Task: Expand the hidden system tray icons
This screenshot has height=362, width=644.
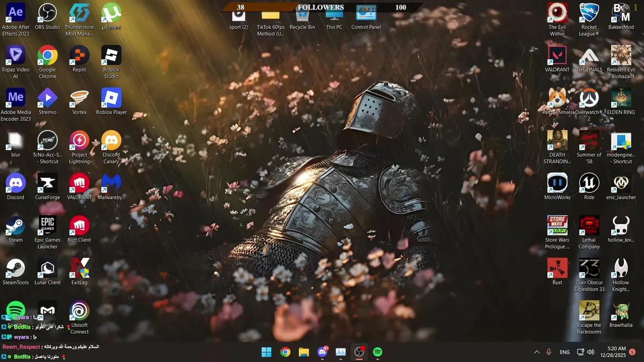Action: [x=536, y=352]
